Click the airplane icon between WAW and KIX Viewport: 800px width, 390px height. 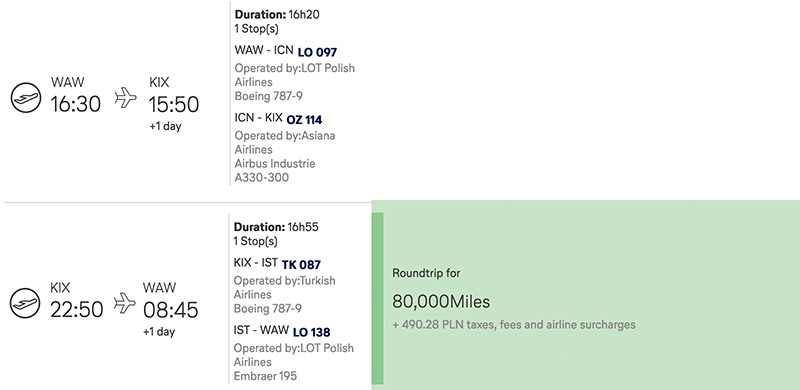click(126, 97)
